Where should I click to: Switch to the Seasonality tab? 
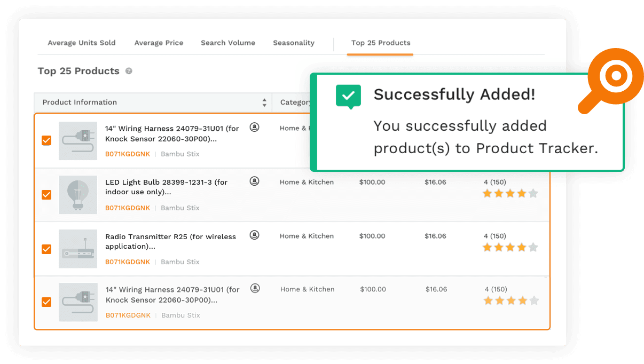point(294,43)
